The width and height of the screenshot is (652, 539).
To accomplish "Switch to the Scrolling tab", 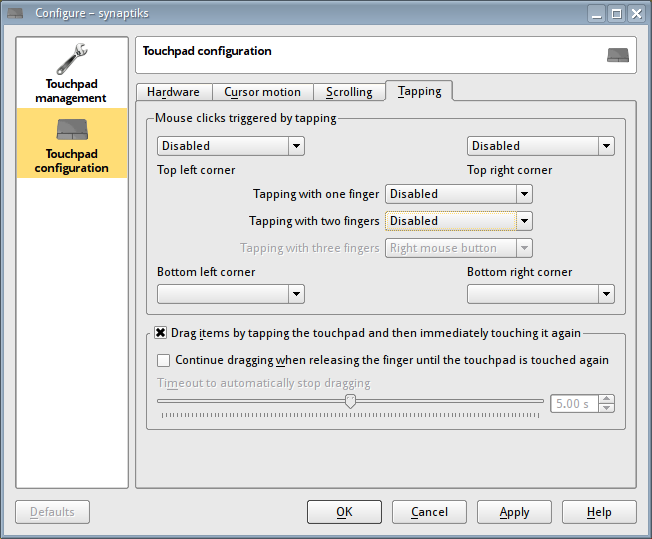I will click(349, 92).
